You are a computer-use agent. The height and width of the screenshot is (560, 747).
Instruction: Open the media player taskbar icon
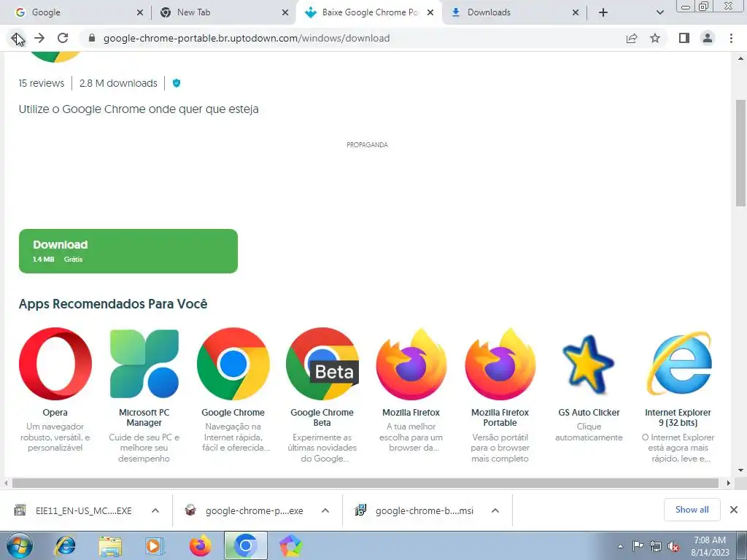(x=153, y=545)
